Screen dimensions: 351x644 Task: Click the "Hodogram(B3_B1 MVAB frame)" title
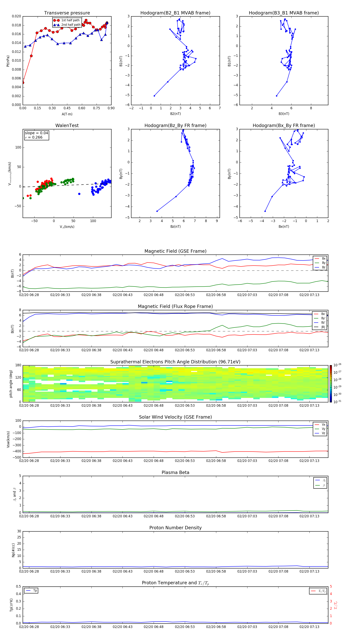284,13
